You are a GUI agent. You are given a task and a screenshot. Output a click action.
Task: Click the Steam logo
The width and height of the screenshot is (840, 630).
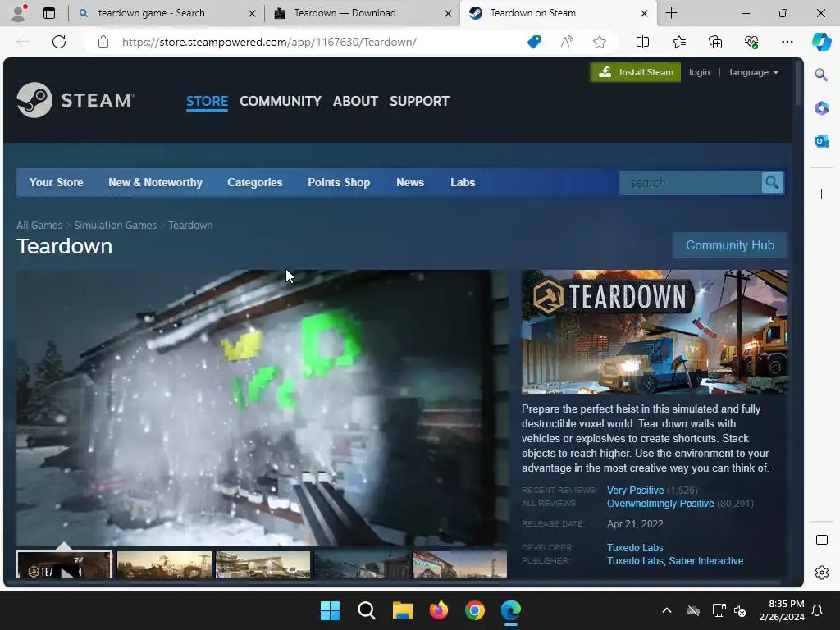tap(75, 100)
